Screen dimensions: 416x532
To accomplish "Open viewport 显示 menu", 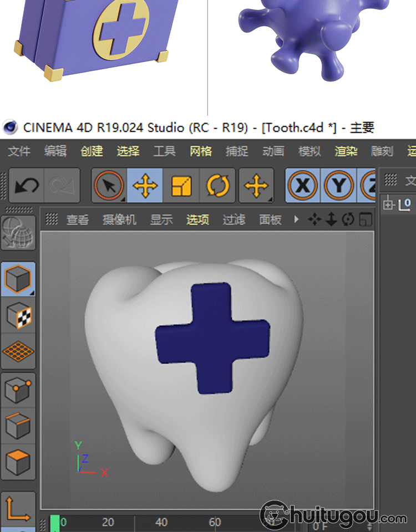I will 161,219.
